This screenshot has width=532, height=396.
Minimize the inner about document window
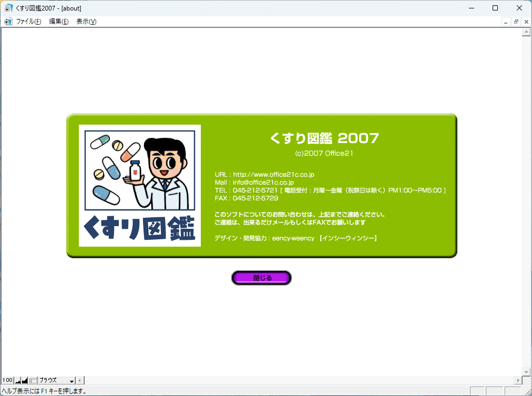[506, 22]
